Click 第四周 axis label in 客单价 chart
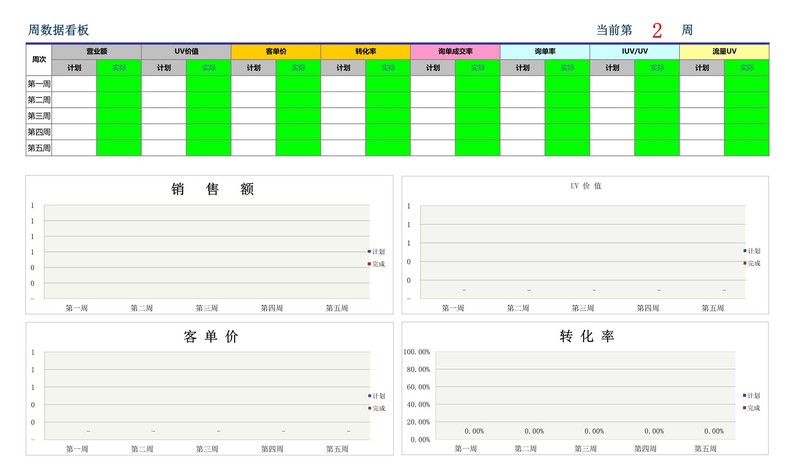The height and width of the screenshot is (464, 800). click(x=272, y=449)
